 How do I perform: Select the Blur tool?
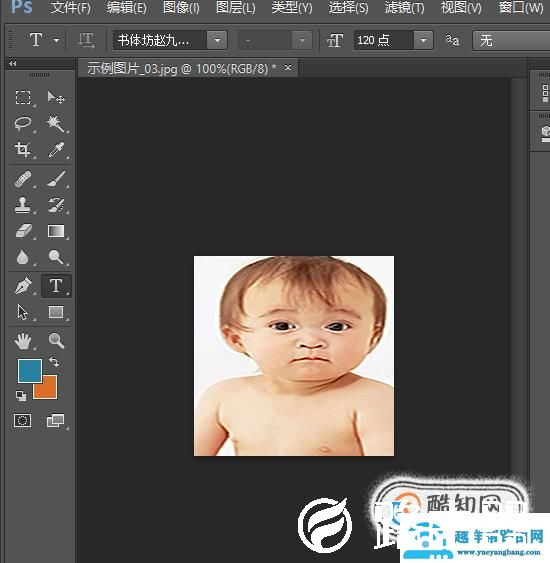pyautogui.click(x=23, y=257)
